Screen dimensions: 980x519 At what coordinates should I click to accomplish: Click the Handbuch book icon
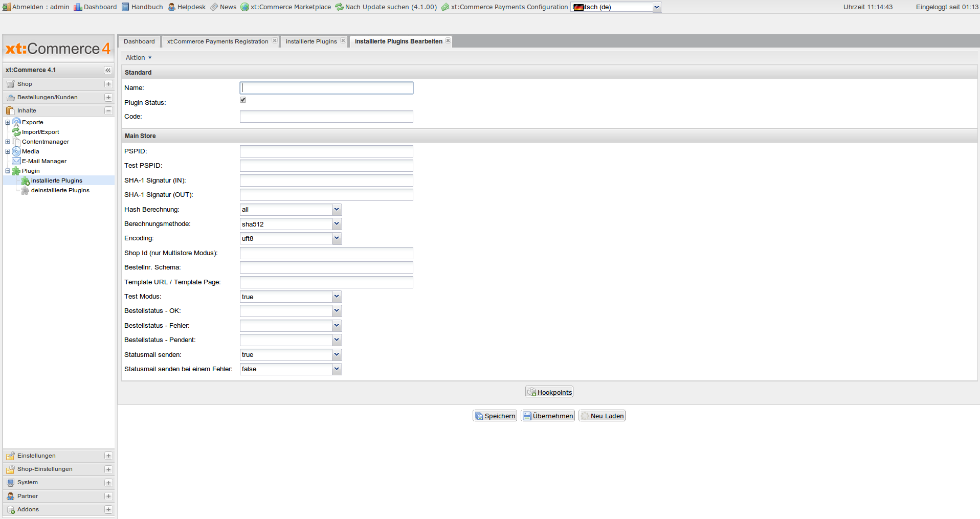coord(126,7)
